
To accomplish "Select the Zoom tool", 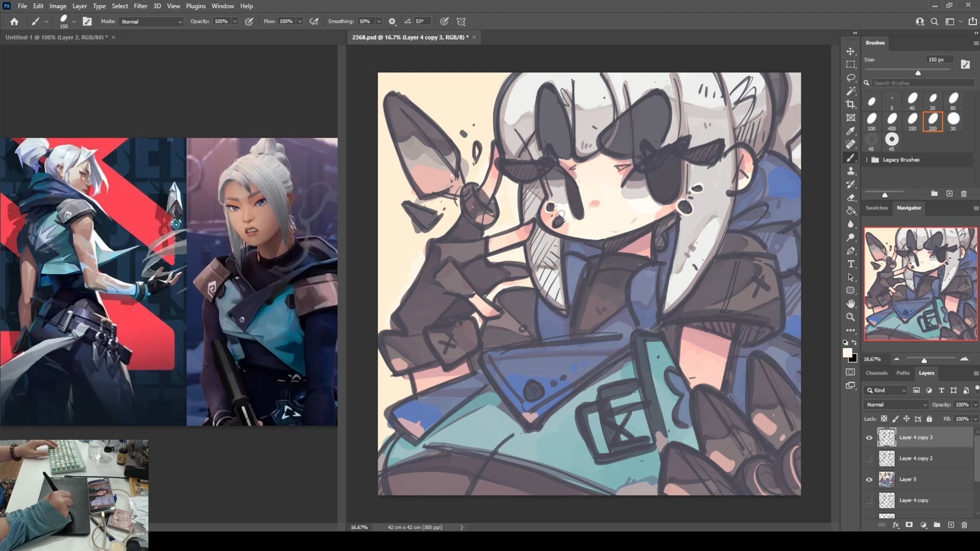I will pyautogui.click(x=850, y=317).
